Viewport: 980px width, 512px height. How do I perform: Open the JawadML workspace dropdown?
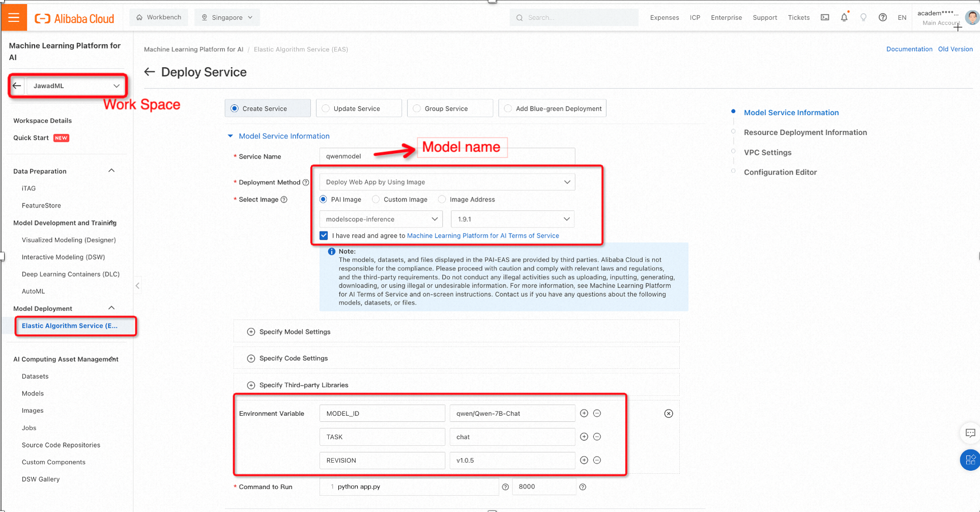pyautogui.click(x=75, y=86)
